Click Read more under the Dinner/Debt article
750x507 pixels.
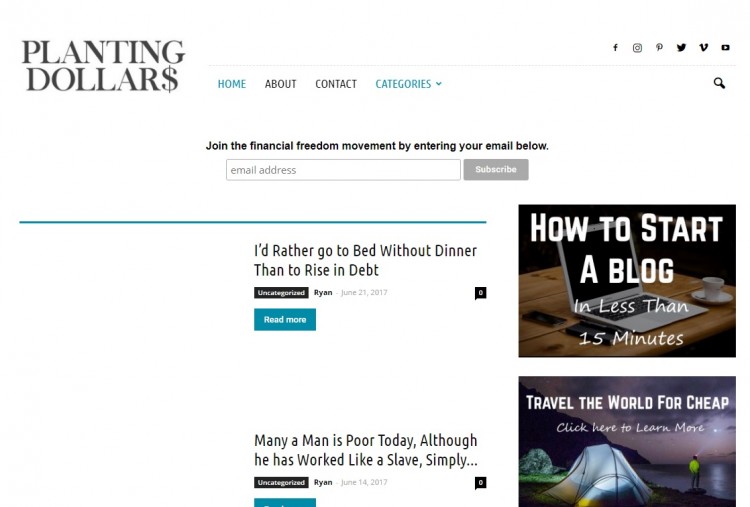pyautogui.click(x=285, y=320)
